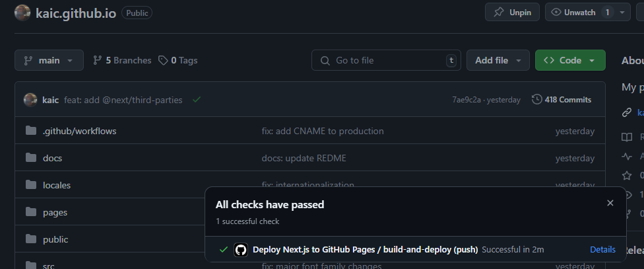Screen dimensions: 644x269
Task: Open the Add file dropdown
Action: 498,60
